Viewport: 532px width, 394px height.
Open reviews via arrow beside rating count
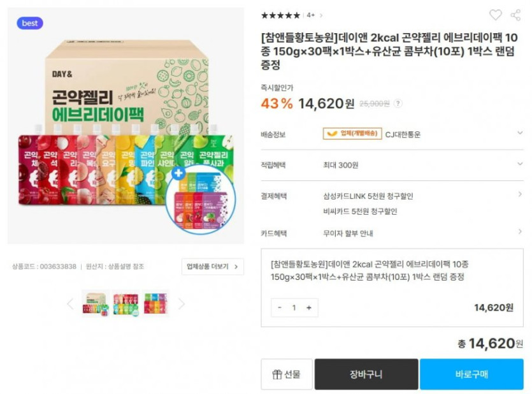(321, 15)
